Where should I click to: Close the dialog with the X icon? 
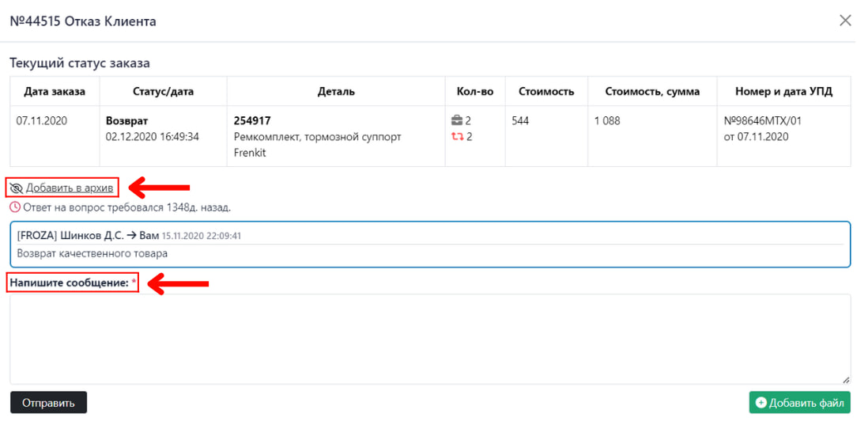click(845, 21)
